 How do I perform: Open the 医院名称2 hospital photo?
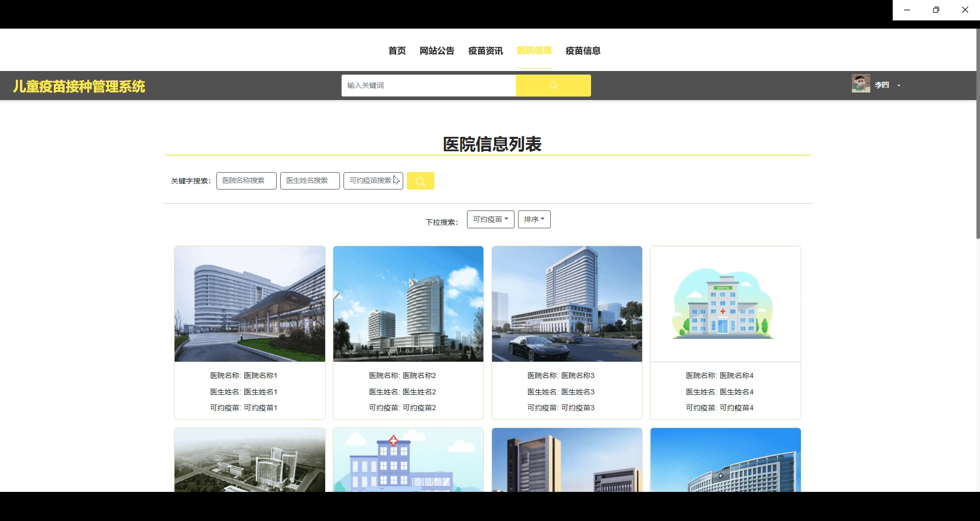408,304
